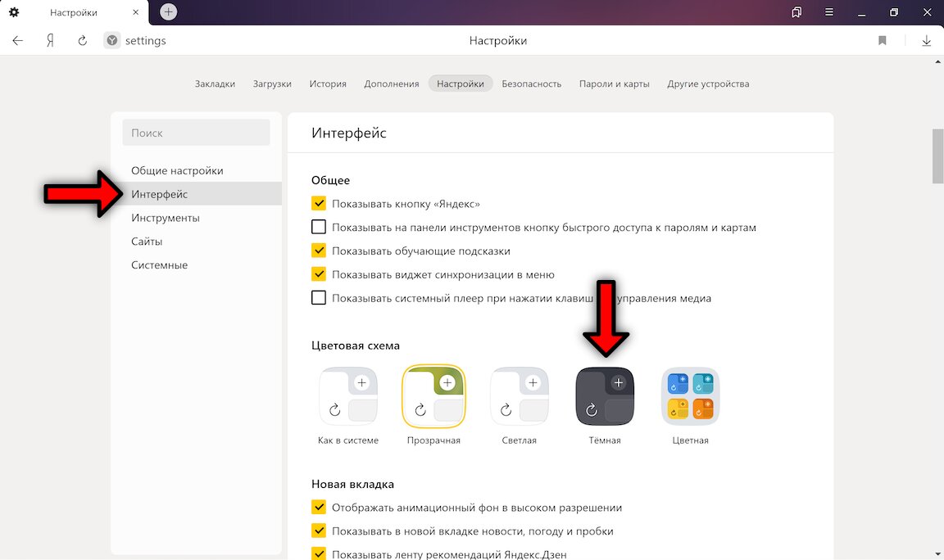Restore the browser window size
This screenshot has width=944, height=560.
(x=894, y=12)
